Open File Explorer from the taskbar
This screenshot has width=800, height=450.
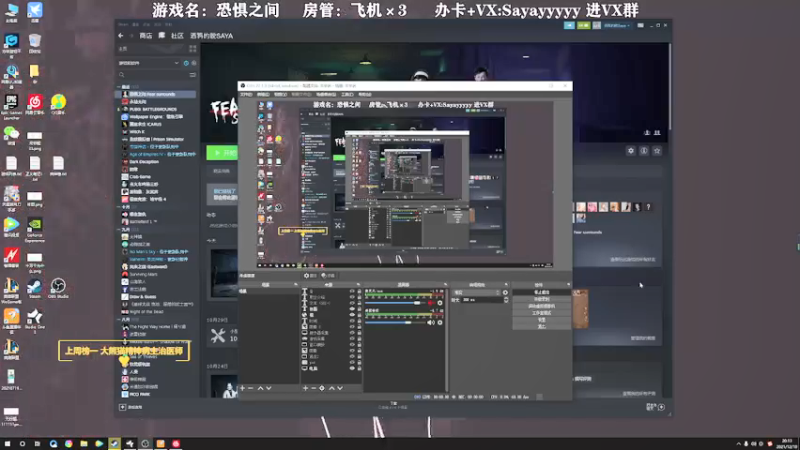click(x=84, y=444)
